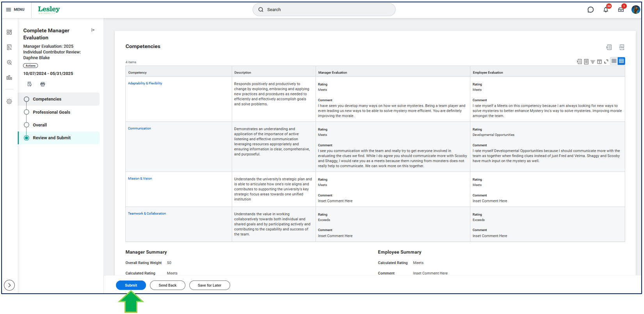The width and height of the screenshot is (644, 314).
Task: Switch to compact grid view
Action: (614, 61)
